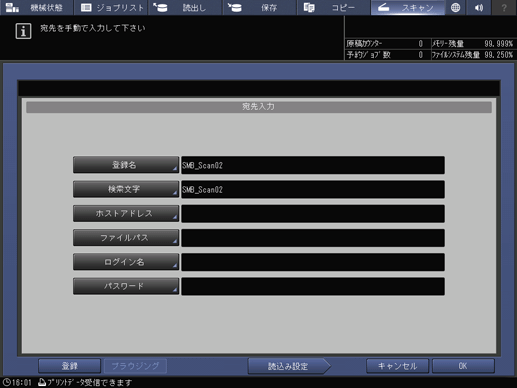The height and width of the screenshot is (388, 517).
Task: Click the ログイン名 field button
Action: point(126,262)
